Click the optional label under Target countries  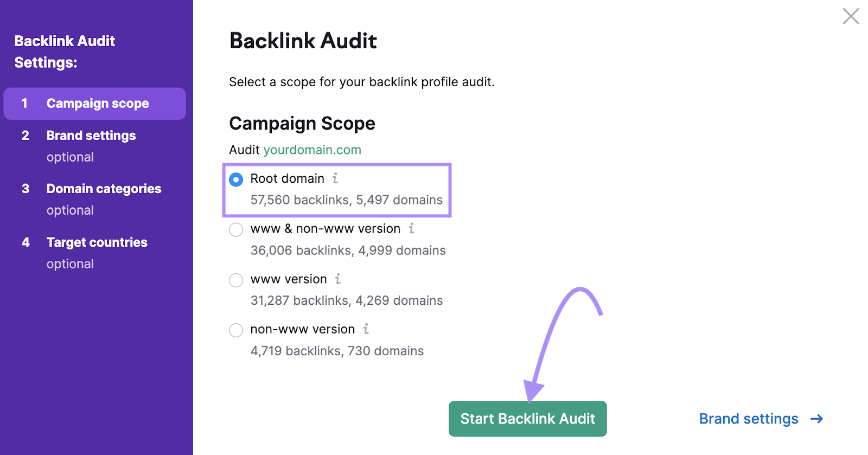coord(70,264)
